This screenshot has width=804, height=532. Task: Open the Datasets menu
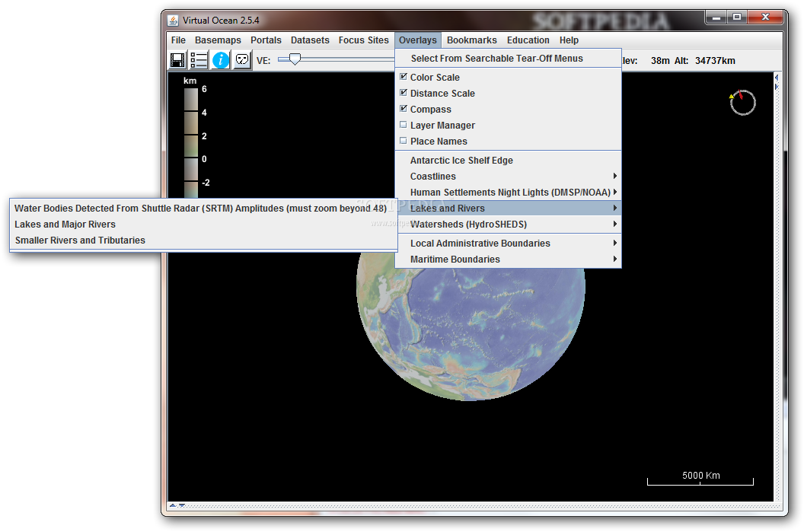310,40
